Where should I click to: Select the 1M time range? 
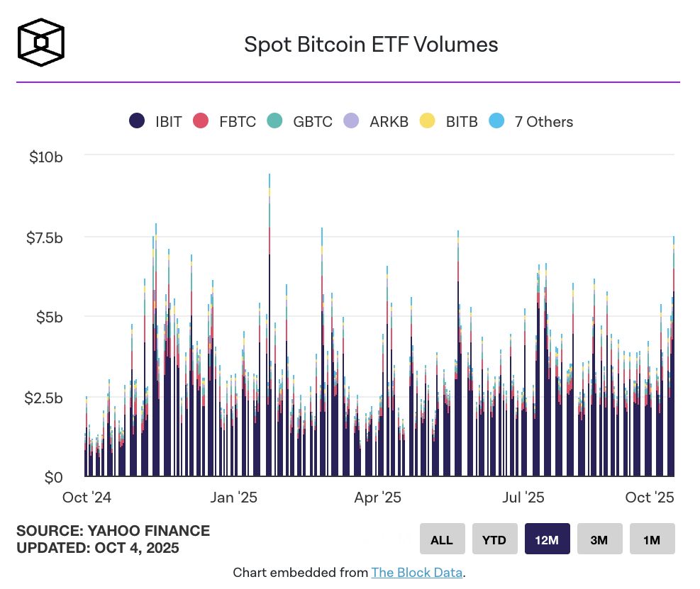coord(651,539)
